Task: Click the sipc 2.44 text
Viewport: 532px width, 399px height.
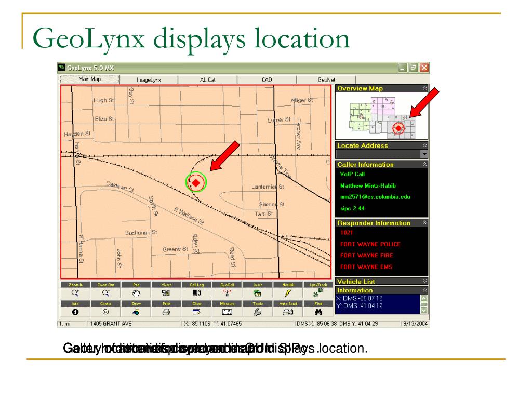Action: (352, 208)
